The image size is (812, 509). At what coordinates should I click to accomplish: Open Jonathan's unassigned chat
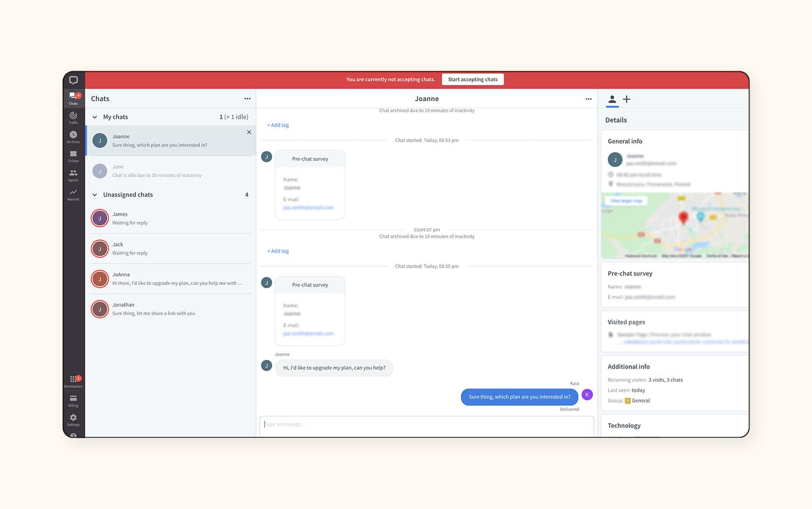171,309
